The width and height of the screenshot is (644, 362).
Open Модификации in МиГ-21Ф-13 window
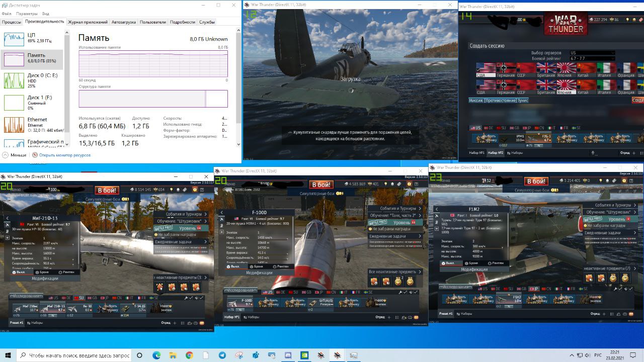point(45,279)
